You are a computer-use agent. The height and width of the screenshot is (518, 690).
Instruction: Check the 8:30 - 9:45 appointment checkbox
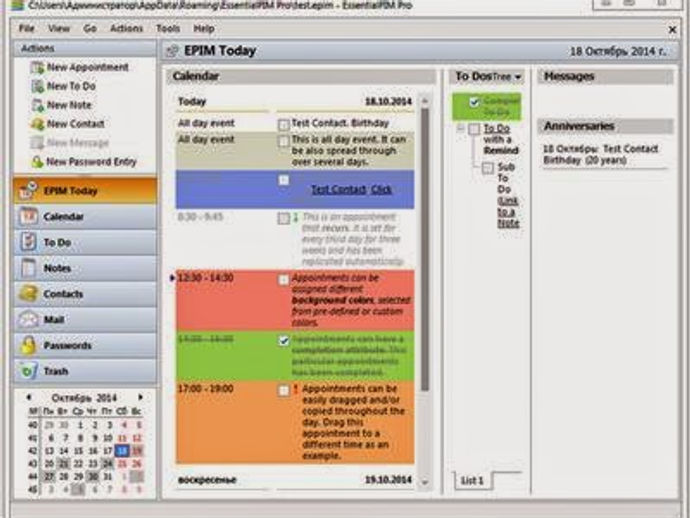click(284, 218)
